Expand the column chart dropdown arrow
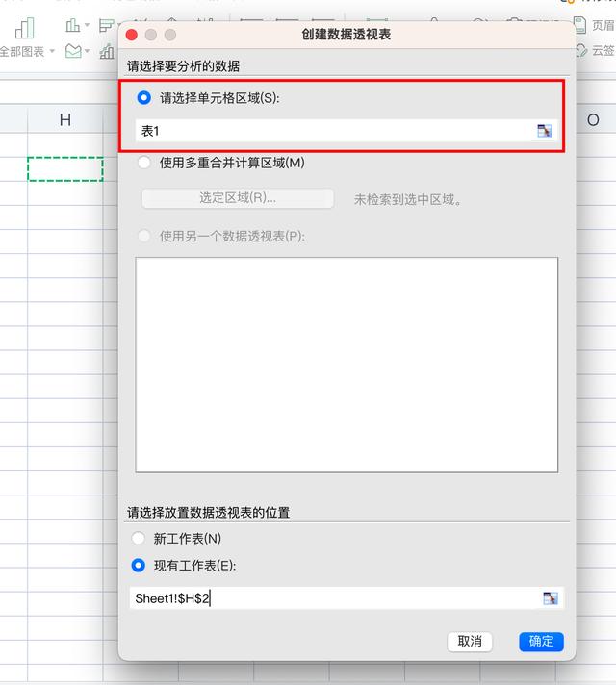616x685 pixels. pos(87,25)
